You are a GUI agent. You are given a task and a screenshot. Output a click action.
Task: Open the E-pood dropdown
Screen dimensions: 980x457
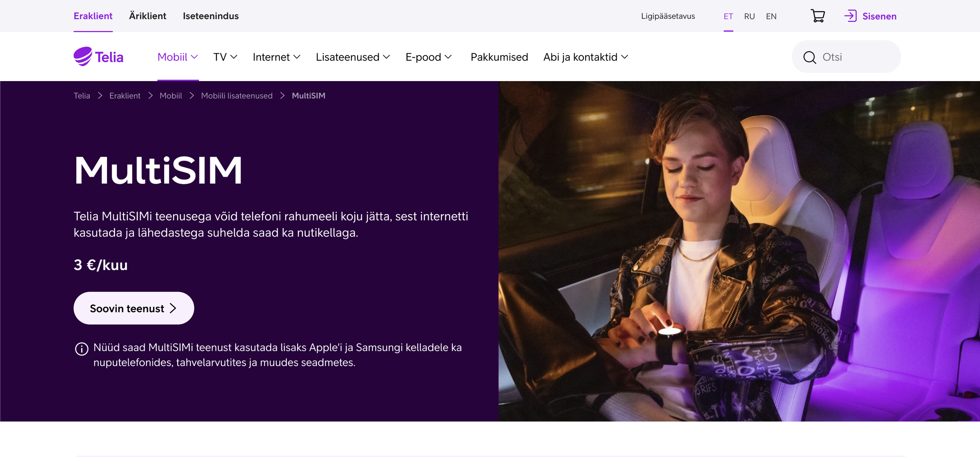[x=428, y=57]
